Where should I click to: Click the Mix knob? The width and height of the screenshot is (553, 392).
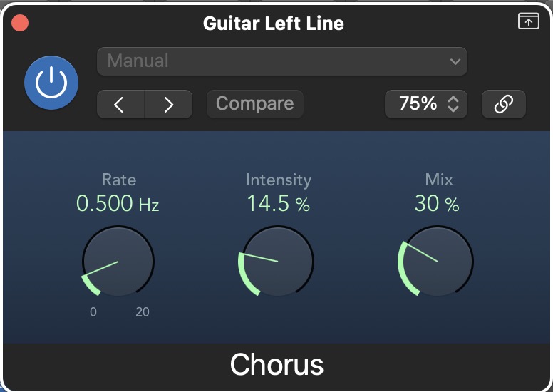click(437, 262)
